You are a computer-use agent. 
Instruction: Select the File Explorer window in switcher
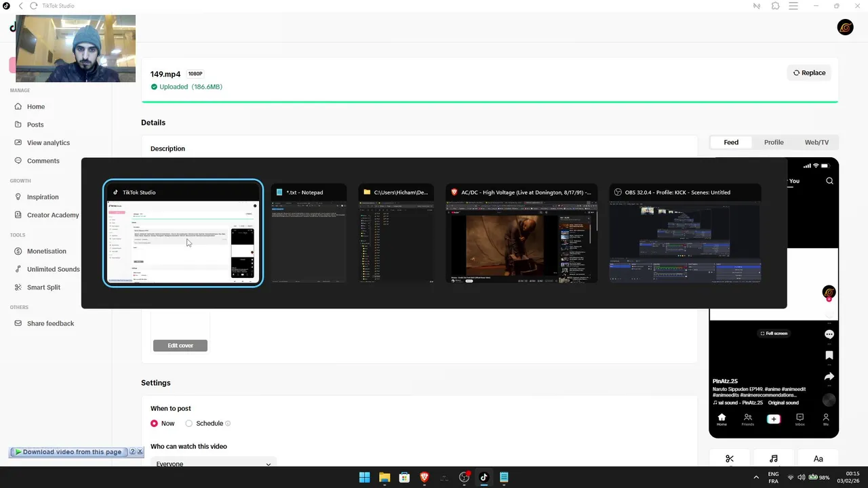pyautogui.click(x=396, y=233)
